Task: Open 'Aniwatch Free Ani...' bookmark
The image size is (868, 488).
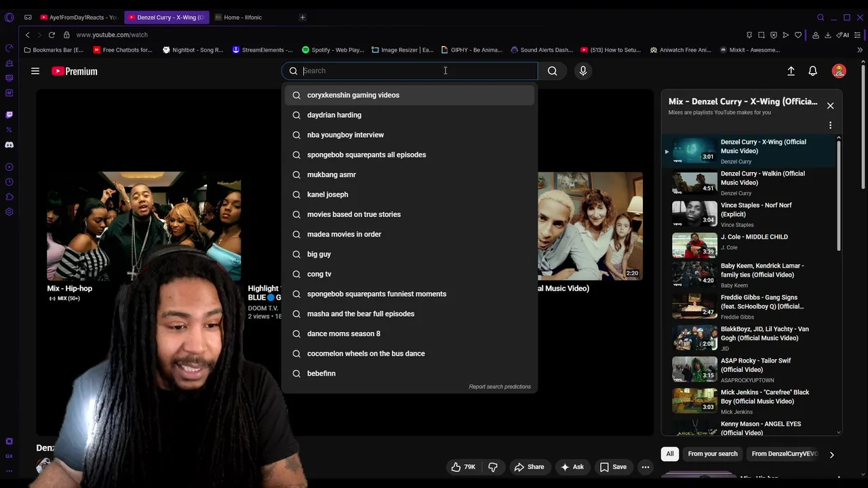Action: pos(681,49)
